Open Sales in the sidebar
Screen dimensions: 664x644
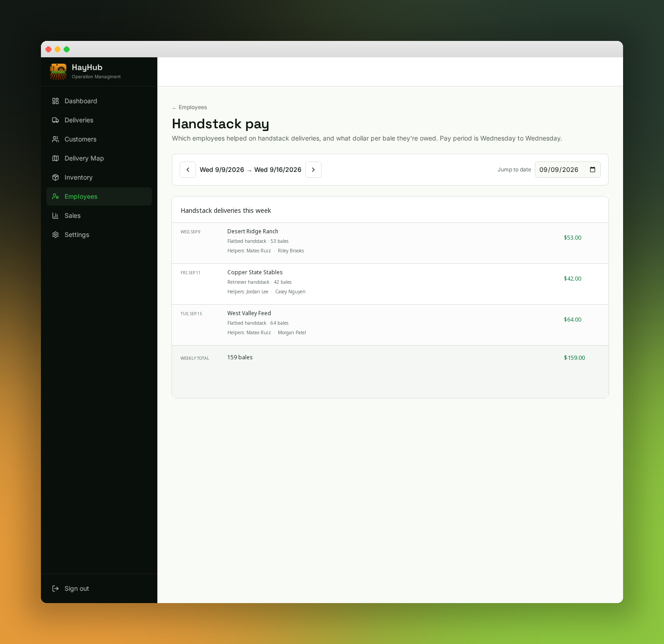tap(99, 216)
